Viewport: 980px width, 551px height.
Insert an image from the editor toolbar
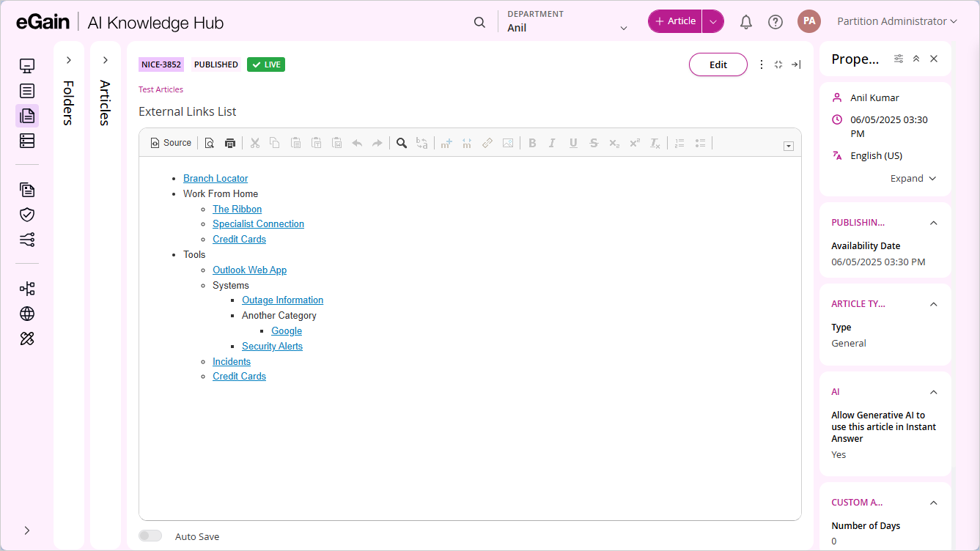point(508,143)
